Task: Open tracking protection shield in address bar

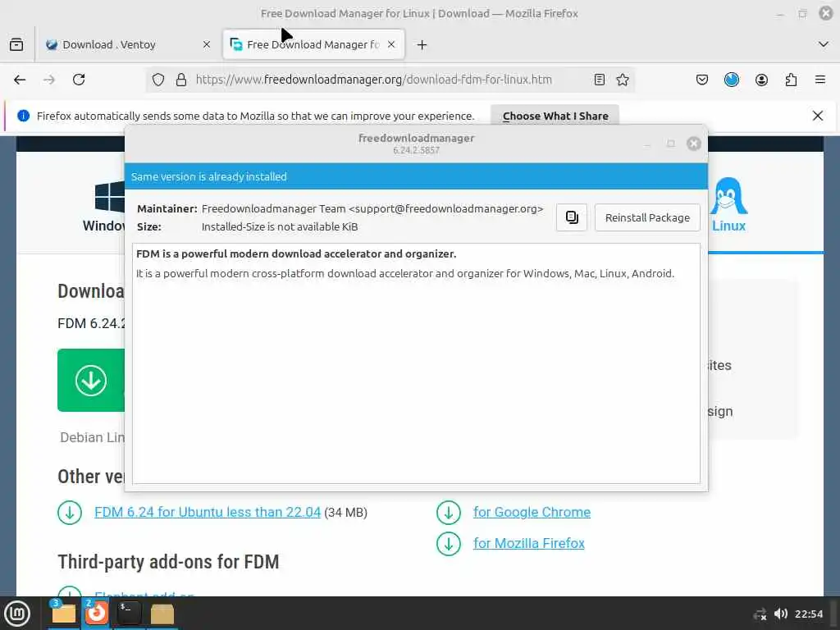Action: (158, 80)
